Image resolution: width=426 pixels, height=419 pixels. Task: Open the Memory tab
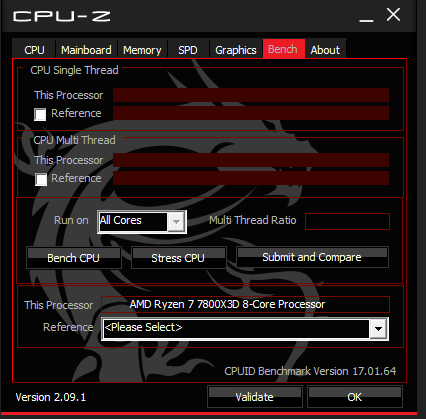[142, 50]
